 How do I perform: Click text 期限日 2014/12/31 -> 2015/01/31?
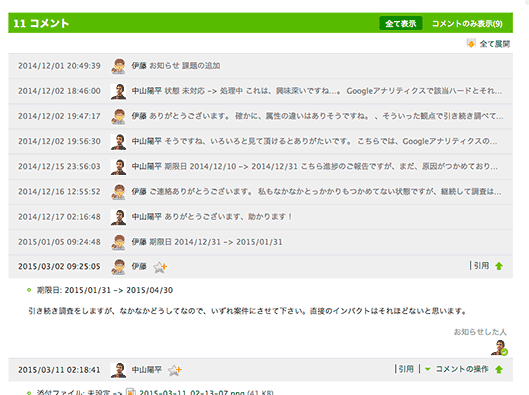coord(216,242)
